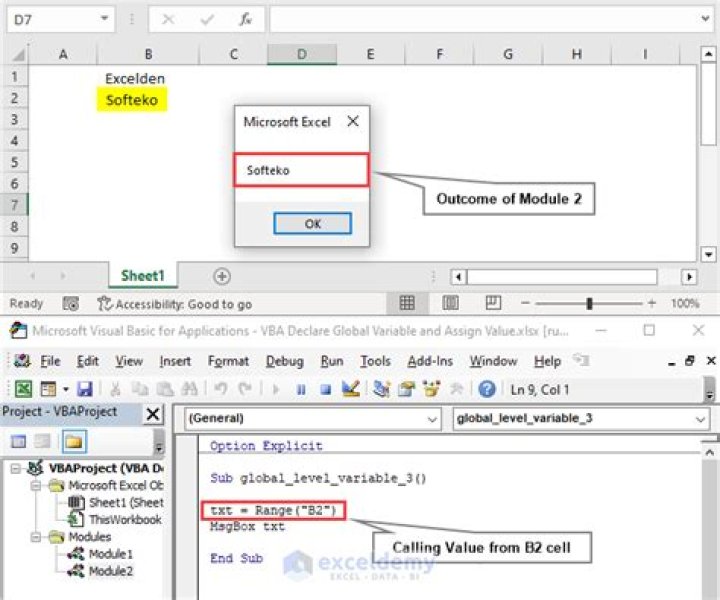Pause execution with Break icon
Image resolution: width=720 pixels, height=600 pixels.
(301, 390)
